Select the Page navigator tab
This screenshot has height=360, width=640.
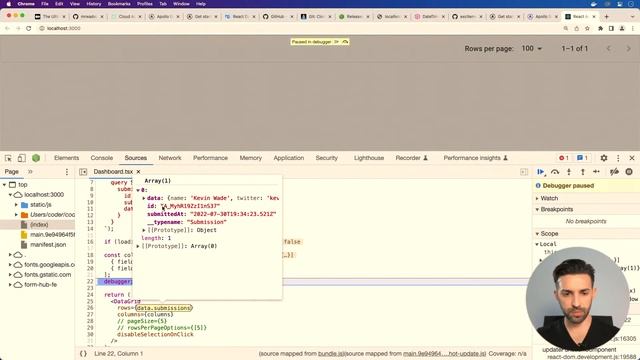click(11, 172)
